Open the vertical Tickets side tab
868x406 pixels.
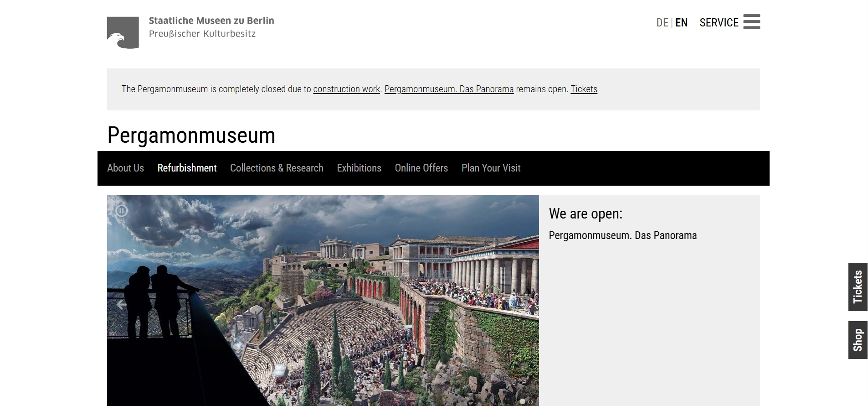[x=858, y=287]
